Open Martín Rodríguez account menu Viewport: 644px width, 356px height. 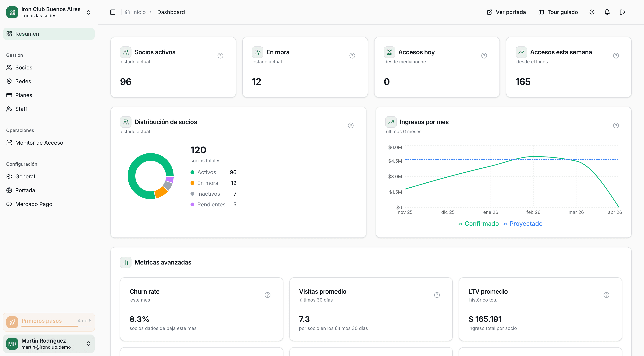(49, 344)
